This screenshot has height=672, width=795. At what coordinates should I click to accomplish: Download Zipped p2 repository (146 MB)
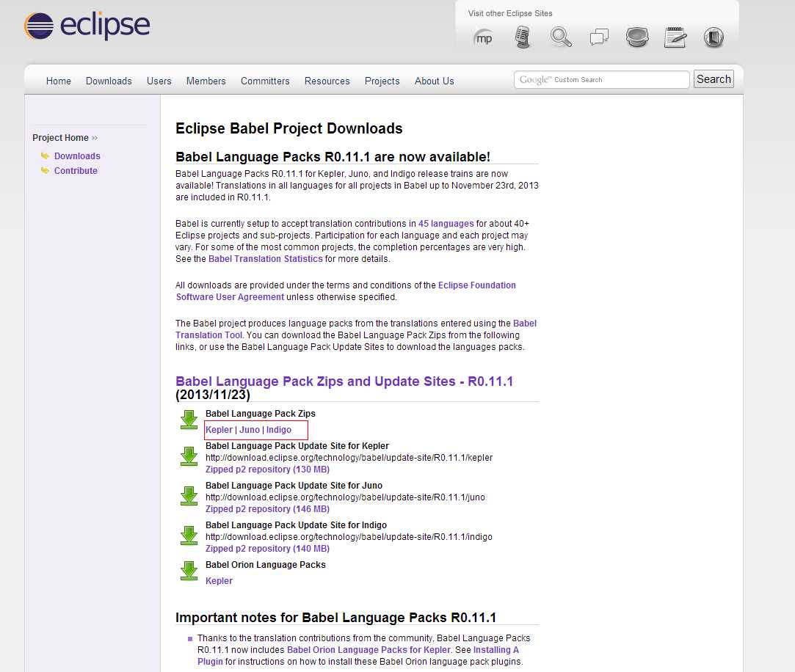click(x=267, y=509)
